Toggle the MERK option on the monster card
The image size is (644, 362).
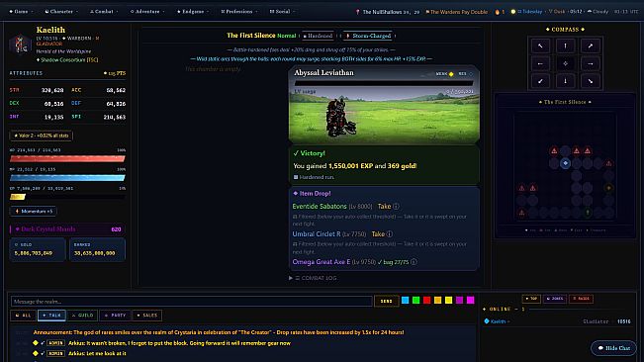tap(444, 74)
